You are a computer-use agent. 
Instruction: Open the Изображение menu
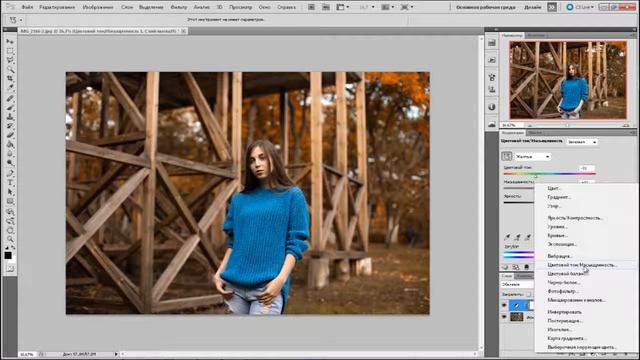click(98, 7)
